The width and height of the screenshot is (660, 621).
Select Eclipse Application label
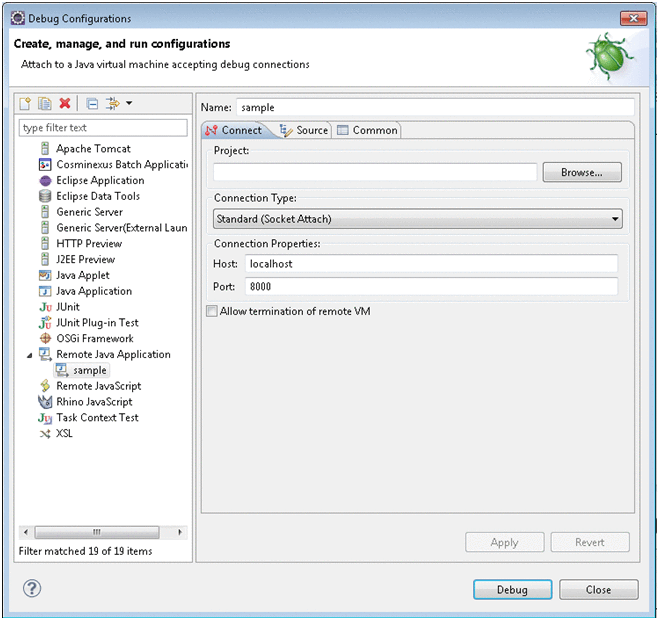[x=100, y=181]
